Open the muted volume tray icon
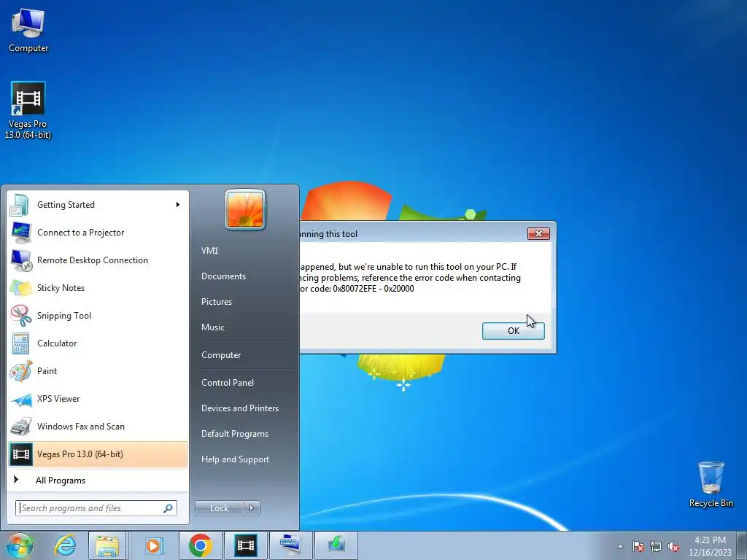Image resolution: width=747 pixels, height=560 pixels. [673, 546]
